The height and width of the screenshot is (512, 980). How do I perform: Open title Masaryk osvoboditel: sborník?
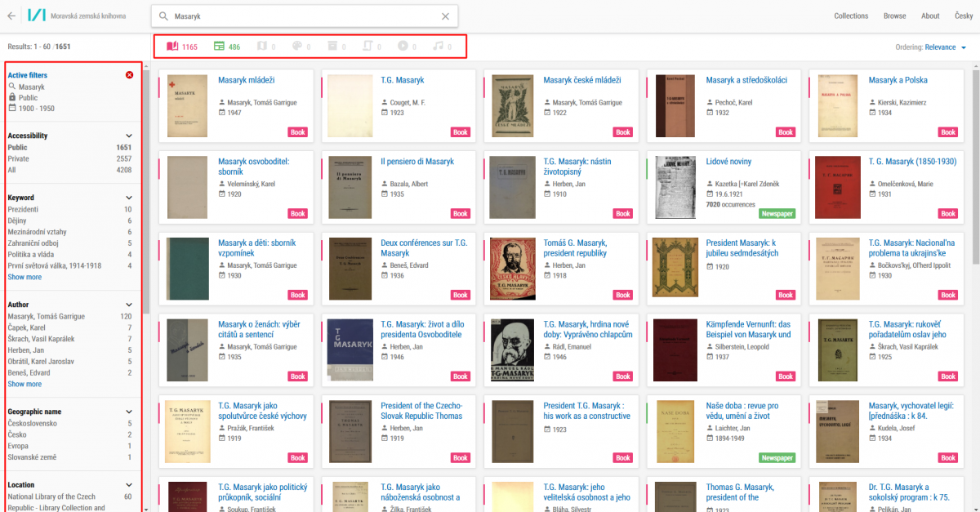point(254,167)
